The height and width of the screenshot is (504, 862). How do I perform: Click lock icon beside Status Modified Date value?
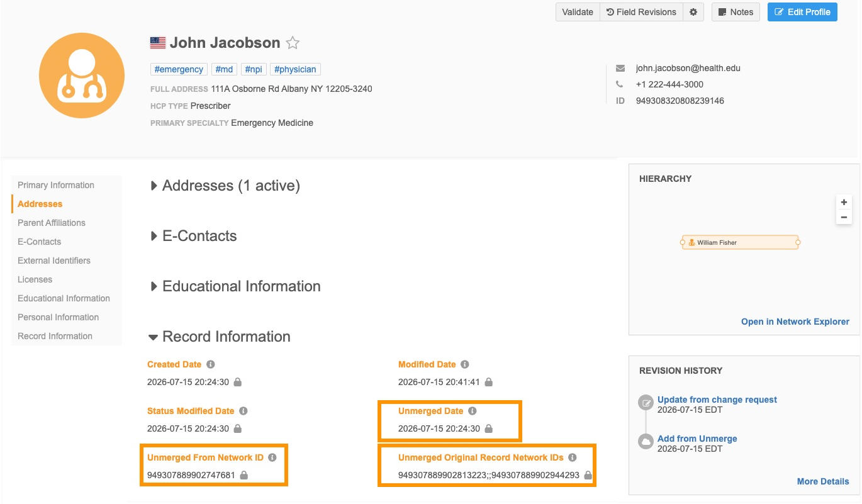click(x=238, y=428)
